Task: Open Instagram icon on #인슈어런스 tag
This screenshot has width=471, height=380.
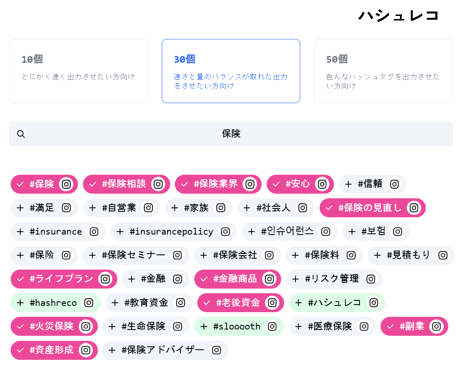Action: coord(326,231)
